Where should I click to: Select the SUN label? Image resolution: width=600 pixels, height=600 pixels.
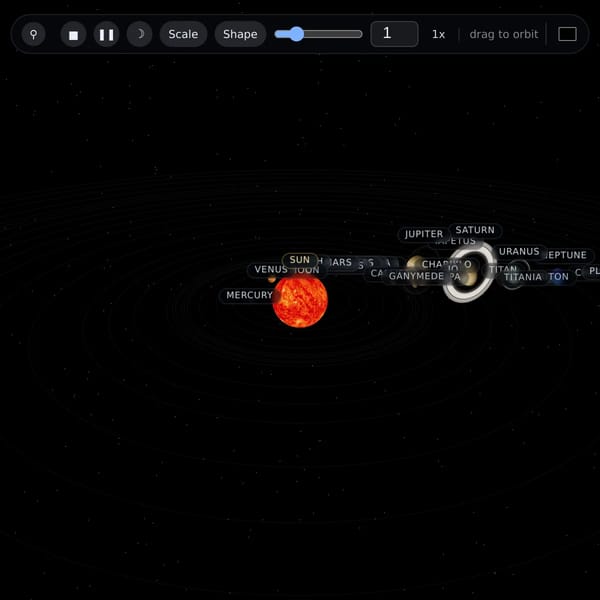(300, 260)
